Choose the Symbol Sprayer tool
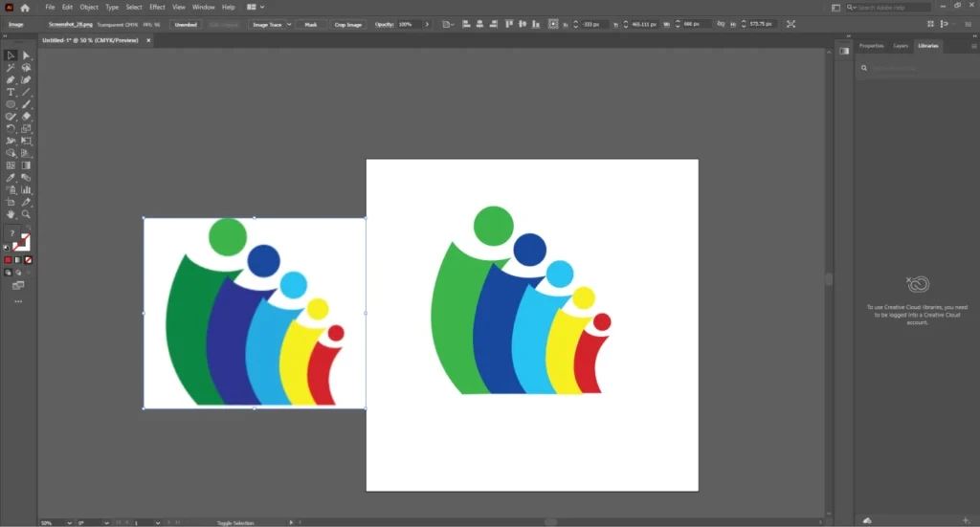The image size is (980, 527). tap(11, 189)
